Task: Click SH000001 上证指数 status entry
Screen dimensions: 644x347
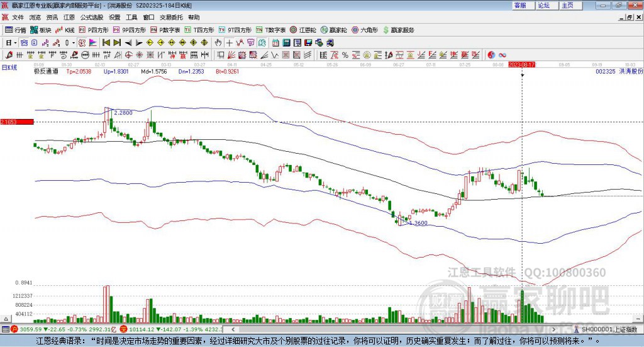Action: click(606, 329)
